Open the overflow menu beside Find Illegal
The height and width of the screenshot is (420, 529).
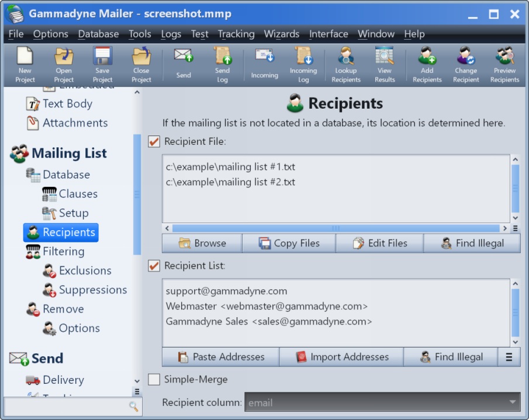[x=509, y=357]
